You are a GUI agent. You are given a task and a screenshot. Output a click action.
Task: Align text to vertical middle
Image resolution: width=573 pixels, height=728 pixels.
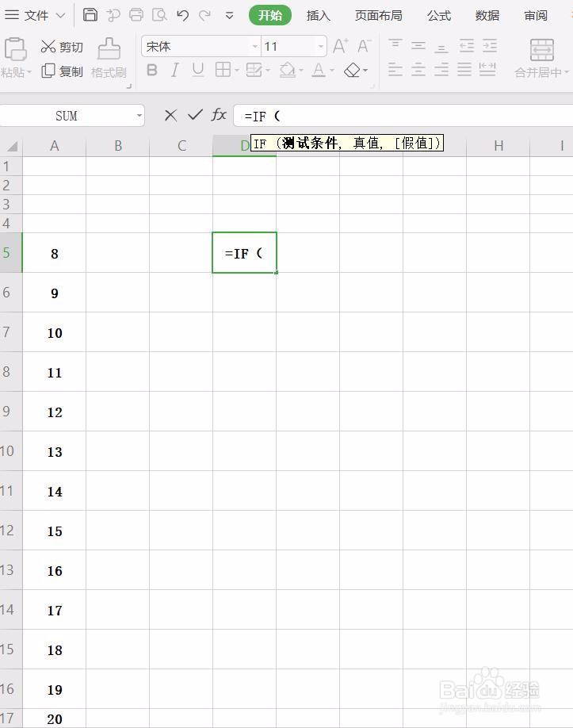(418, 45)
